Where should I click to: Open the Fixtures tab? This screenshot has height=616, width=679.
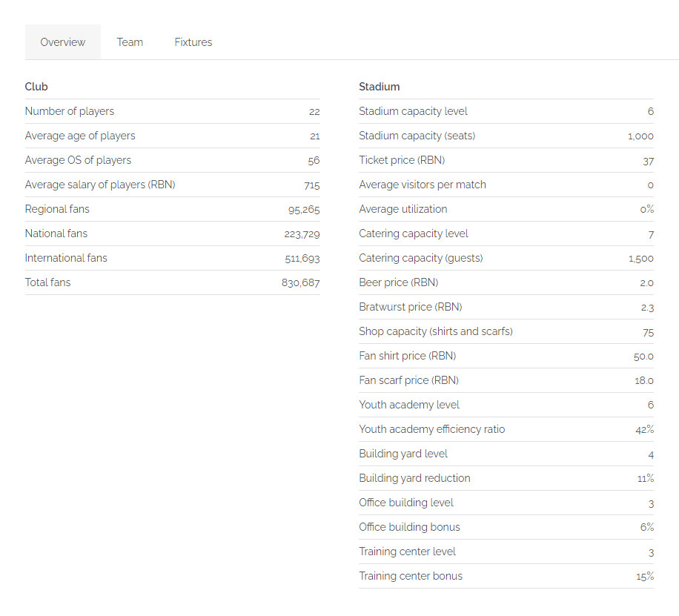(193, 42)
